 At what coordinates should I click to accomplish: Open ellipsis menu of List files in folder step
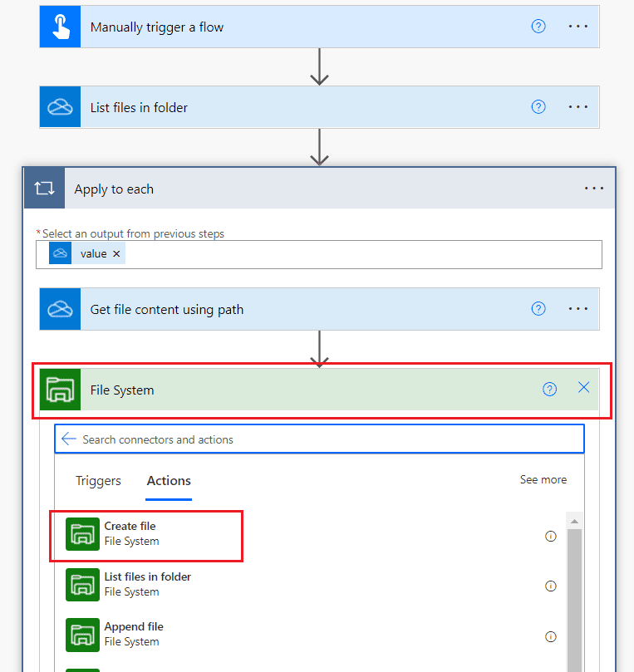pos(577,106)
